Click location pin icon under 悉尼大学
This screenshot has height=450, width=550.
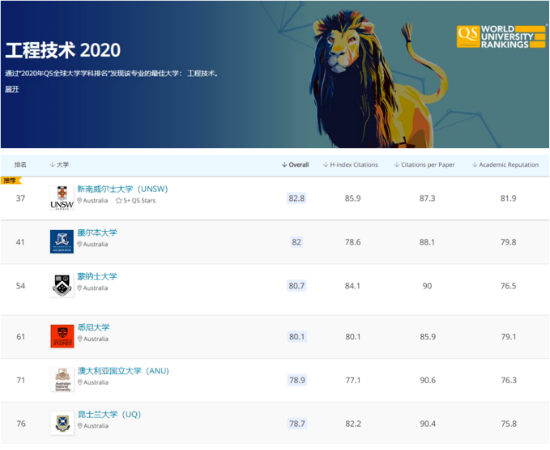click(80, 339)
